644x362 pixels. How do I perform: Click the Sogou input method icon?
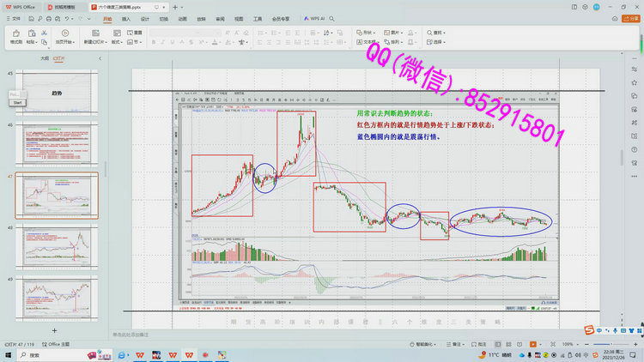point(590,331)
